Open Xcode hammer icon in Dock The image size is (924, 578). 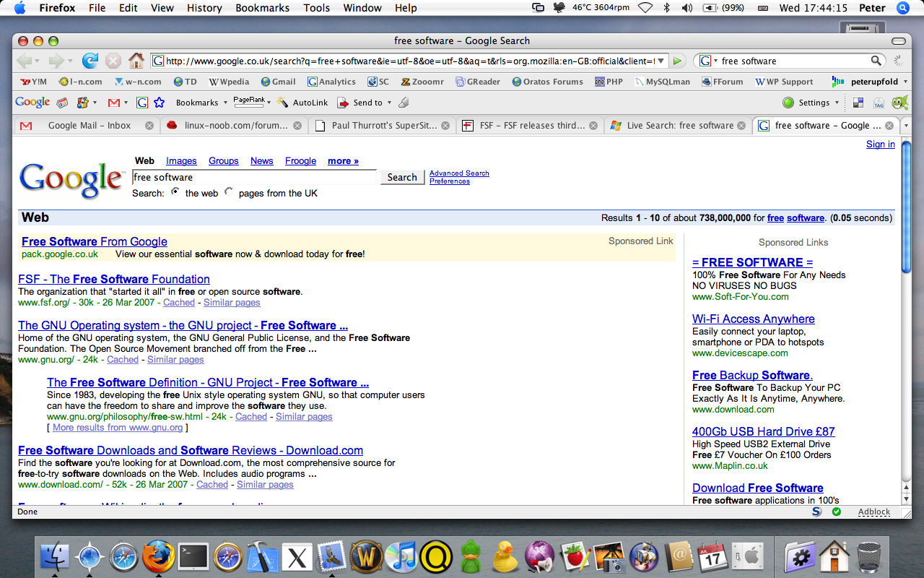point(262,556)
